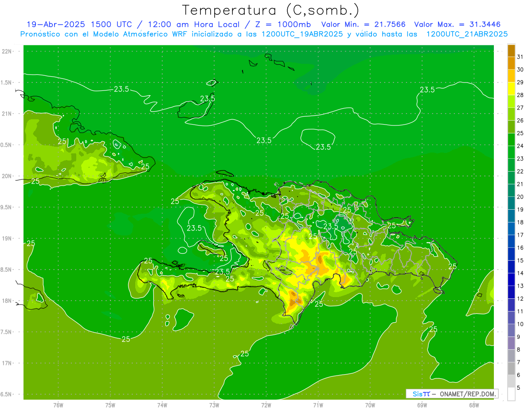This screenshot has height=411, width=532.
Task: Click the longitude axis label "68W"
Action: (x=474, y=405)
